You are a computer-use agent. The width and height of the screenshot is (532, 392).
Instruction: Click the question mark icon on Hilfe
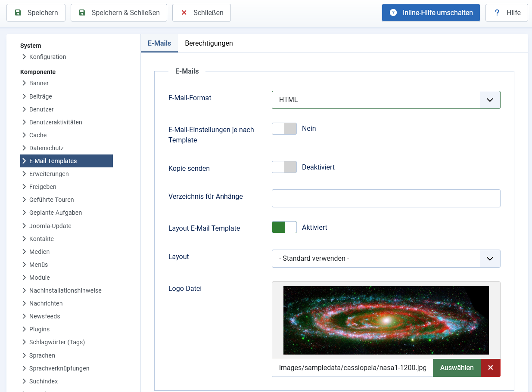coord(497,13)
